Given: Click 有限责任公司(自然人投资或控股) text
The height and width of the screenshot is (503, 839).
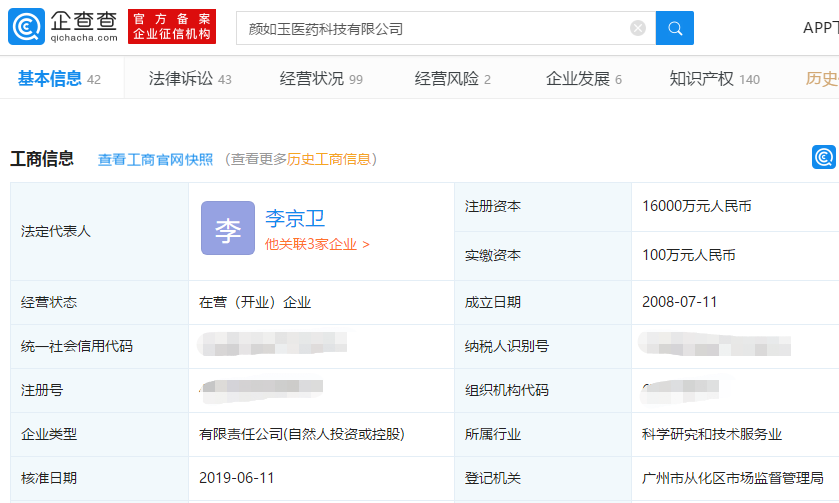Looking at the screenshot, I should (302, 434).
